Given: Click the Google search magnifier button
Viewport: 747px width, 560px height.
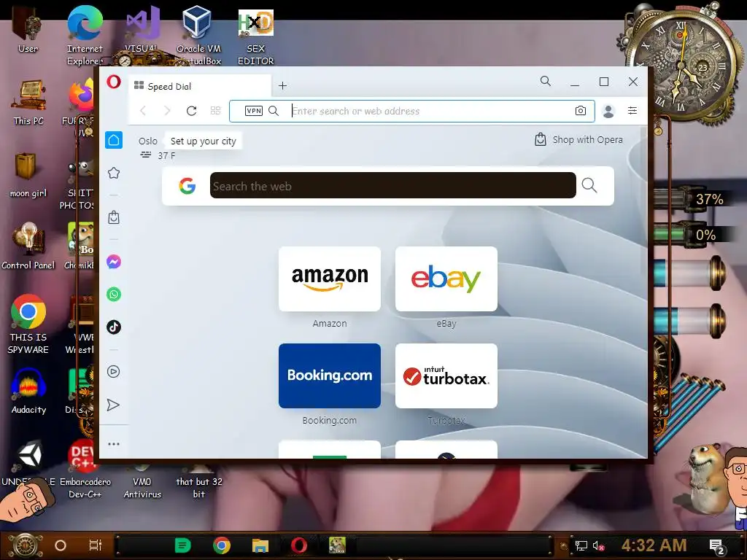Looking at the screenshot, I should [x=589, y=185].
